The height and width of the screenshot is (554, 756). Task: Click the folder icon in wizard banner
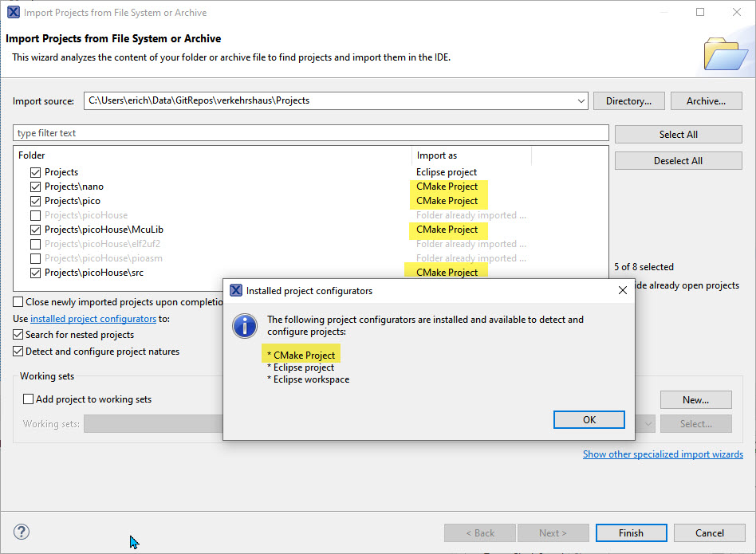(x=725, y=53)
